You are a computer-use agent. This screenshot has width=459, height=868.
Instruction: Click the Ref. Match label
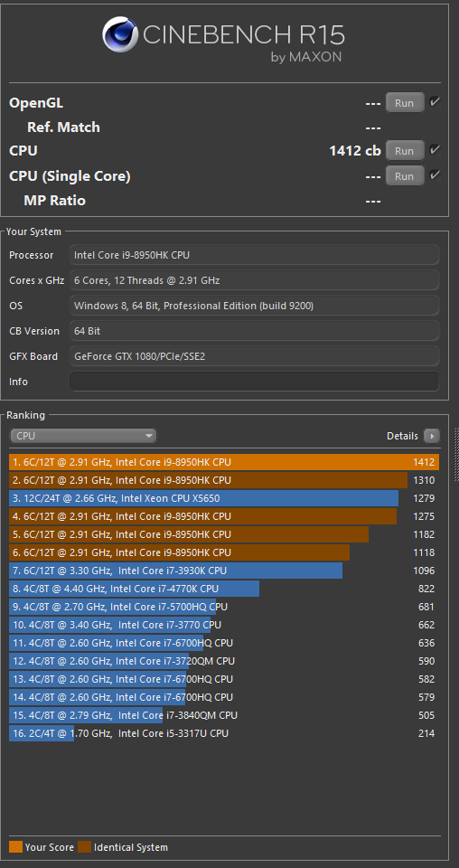[x=63, y=127]
